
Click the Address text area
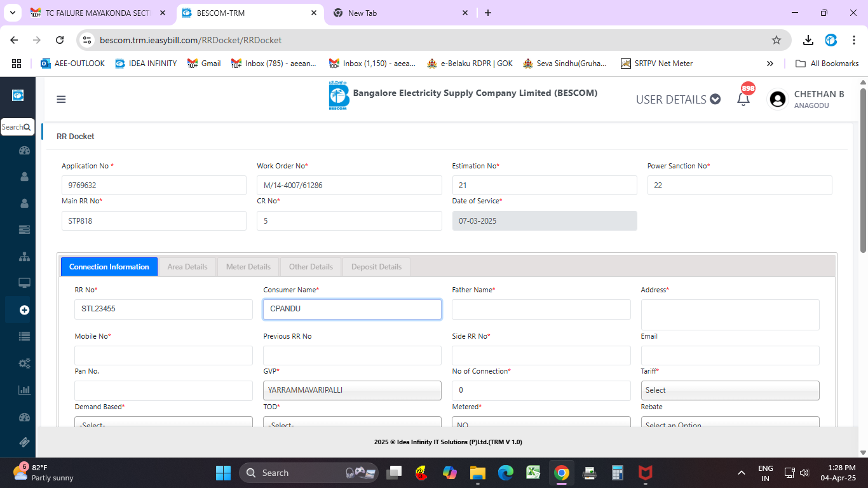tap(730, 315)
